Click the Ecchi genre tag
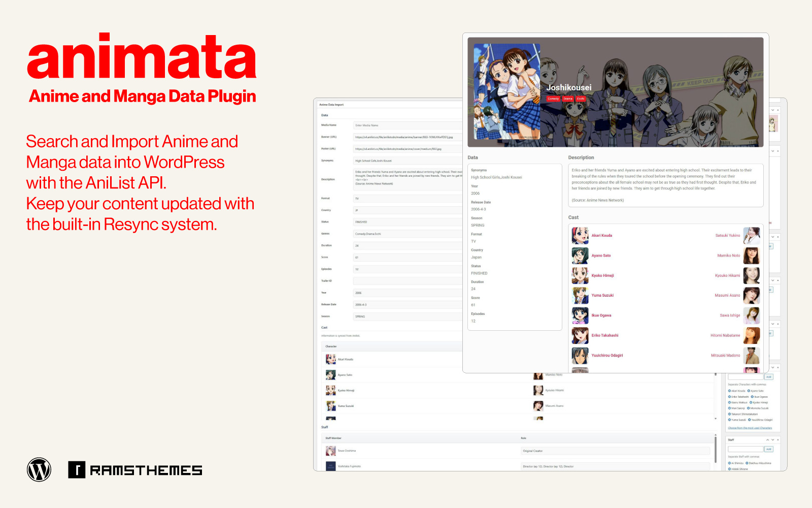The width and height of the screenshot is (812, 508). click(x=581, y=99)
